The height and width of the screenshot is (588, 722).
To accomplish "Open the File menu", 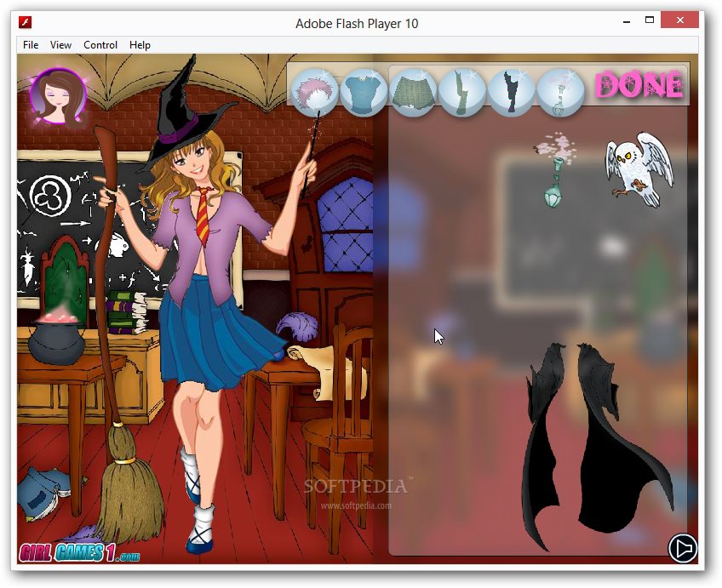I will coord(31,45).
